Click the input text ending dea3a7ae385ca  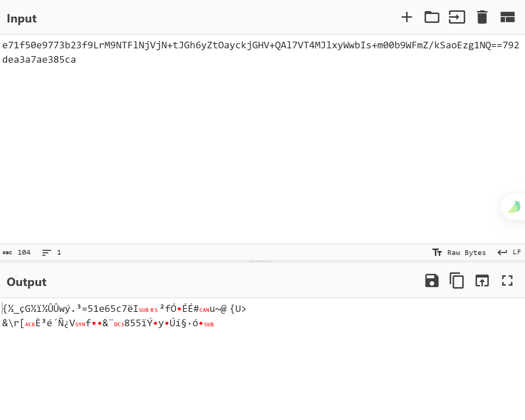(x=39, y=60)
